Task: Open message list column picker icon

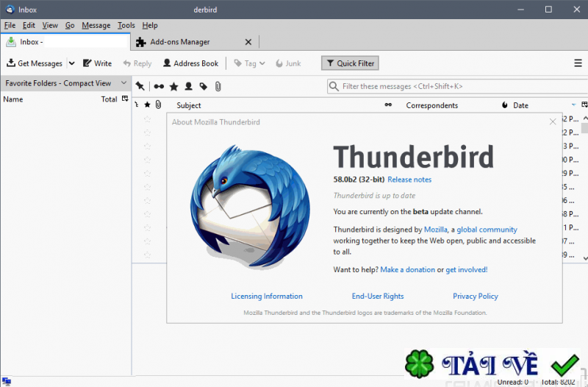Action: (x=584, y=104)
